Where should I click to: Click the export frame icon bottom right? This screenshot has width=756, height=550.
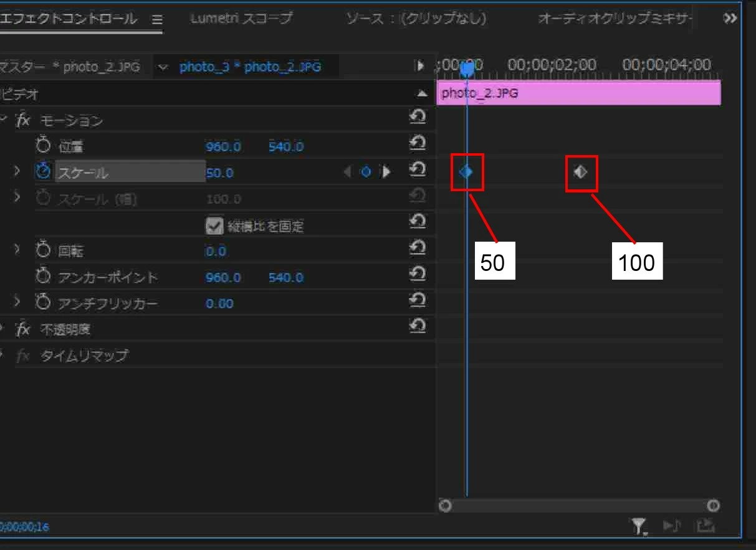705,527
